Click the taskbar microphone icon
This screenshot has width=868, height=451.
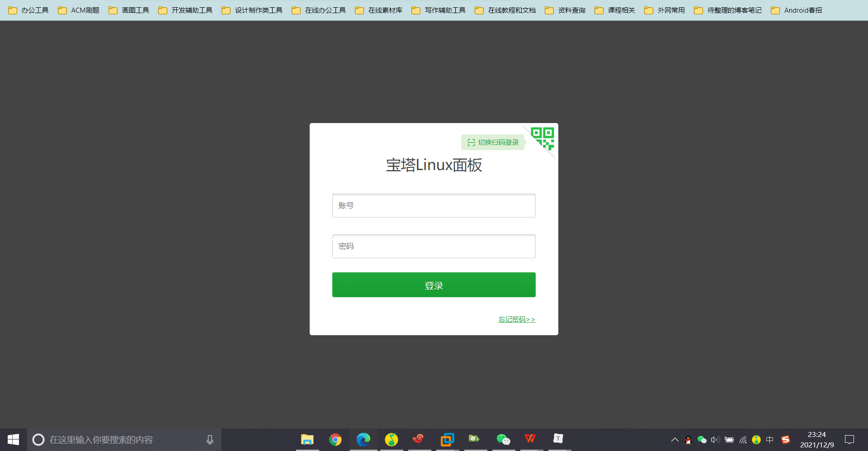click(210, 440)
